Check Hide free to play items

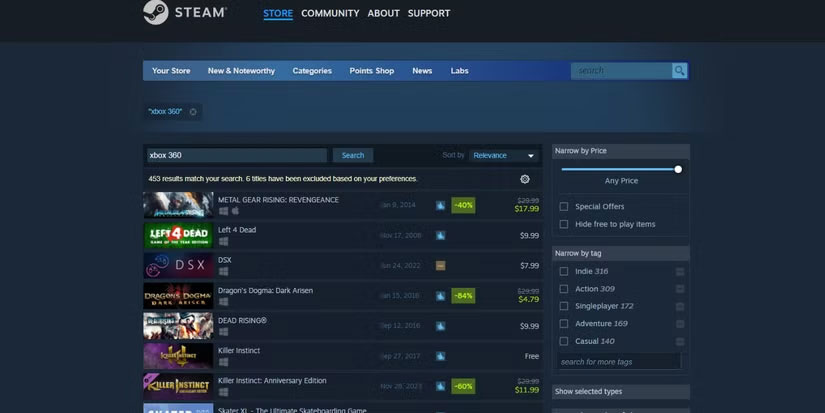564,224
